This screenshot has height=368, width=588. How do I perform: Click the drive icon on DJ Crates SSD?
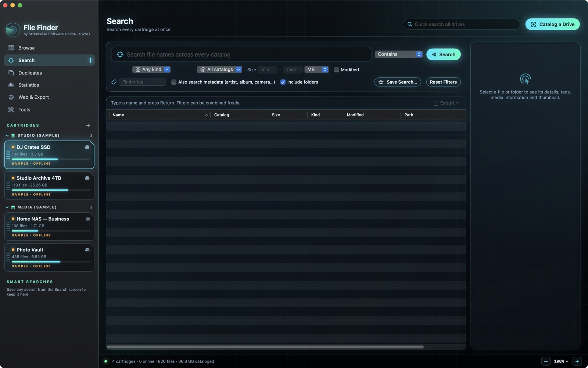[87, 147]
